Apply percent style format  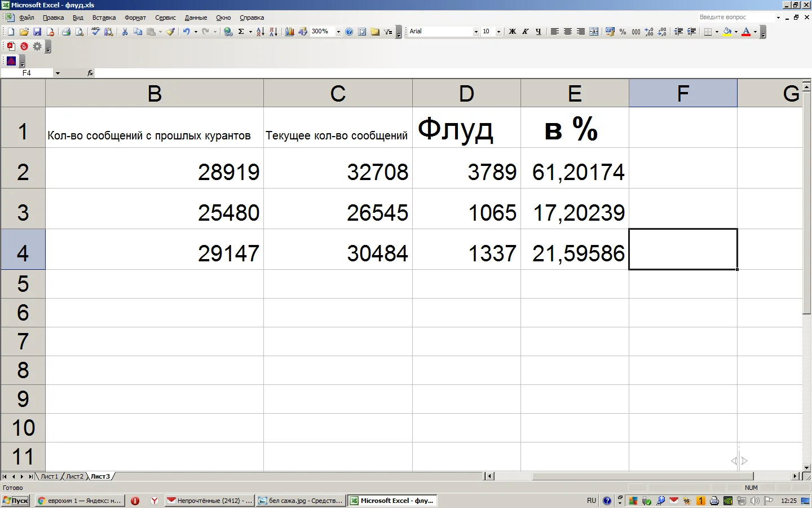[623, 32]
